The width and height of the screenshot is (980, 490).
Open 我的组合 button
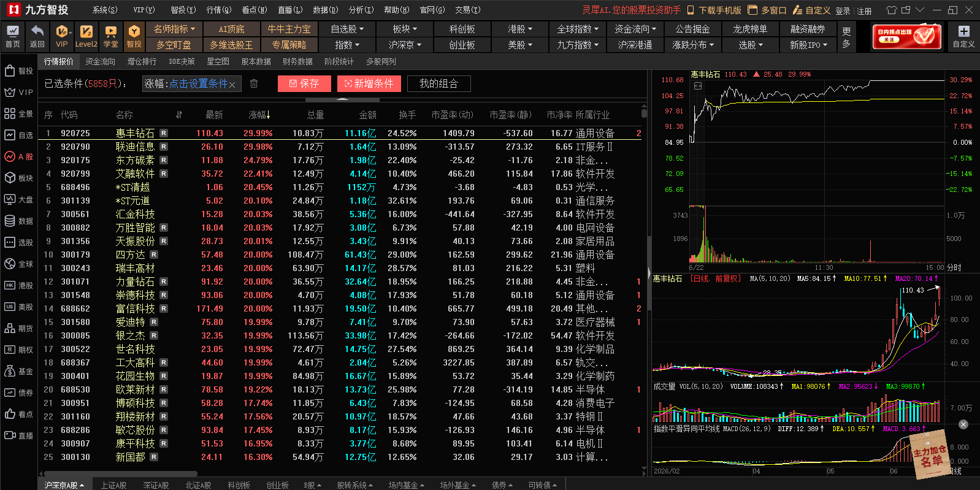pos(438,83)
